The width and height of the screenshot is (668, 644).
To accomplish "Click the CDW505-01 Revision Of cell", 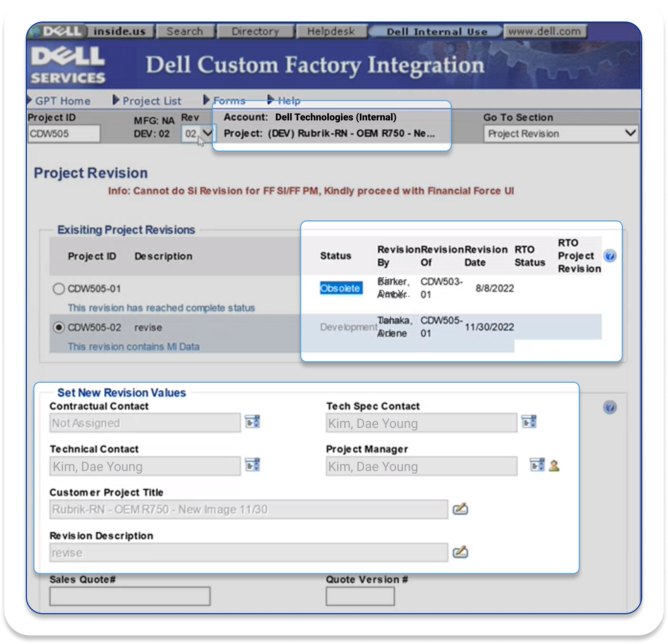I will point(441,327).
